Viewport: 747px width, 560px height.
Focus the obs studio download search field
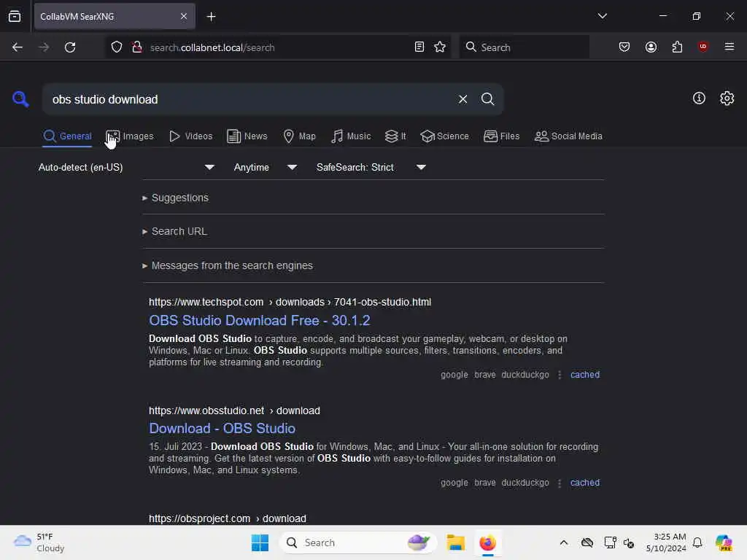tap(248, 99)
